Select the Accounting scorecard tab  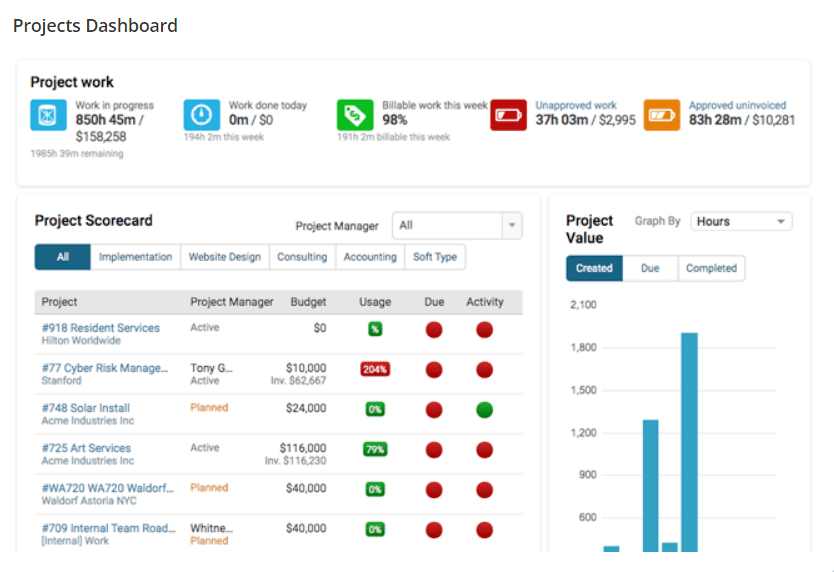pos(370,257)
